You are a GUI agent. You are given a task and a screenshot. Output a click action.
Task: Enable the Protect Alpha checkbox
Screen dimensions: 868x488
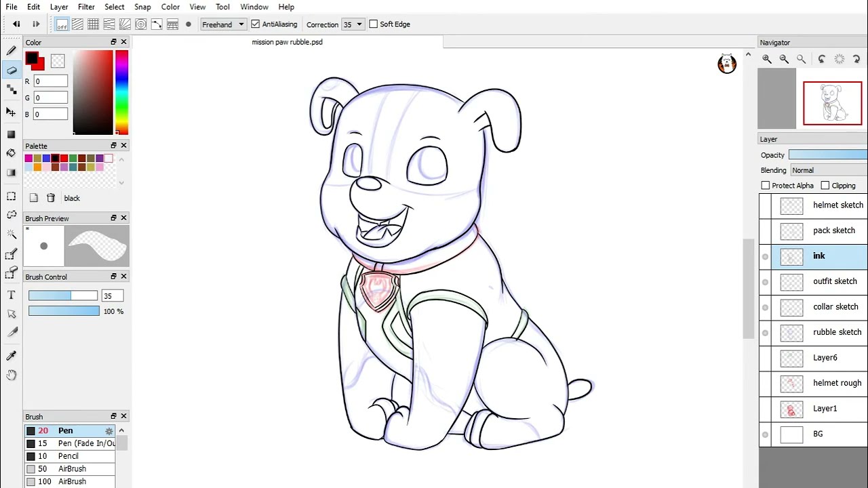tap(766, 186)
